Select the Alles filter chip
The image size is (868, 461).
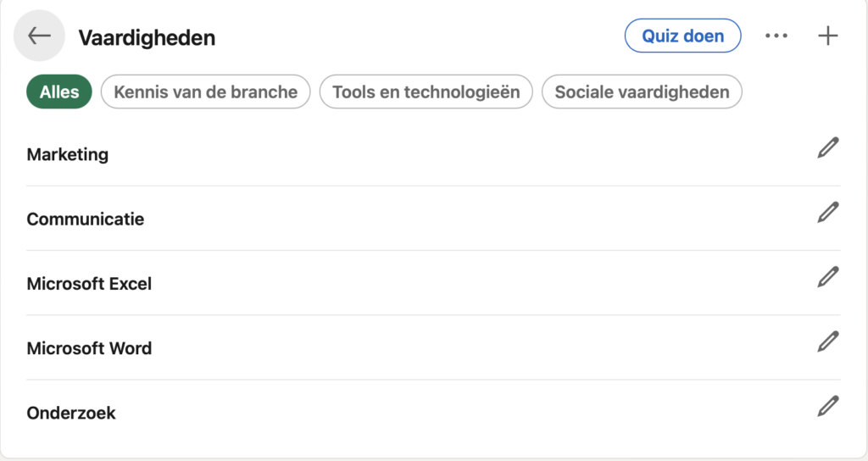pyautogui.click(x=59, y=92)
